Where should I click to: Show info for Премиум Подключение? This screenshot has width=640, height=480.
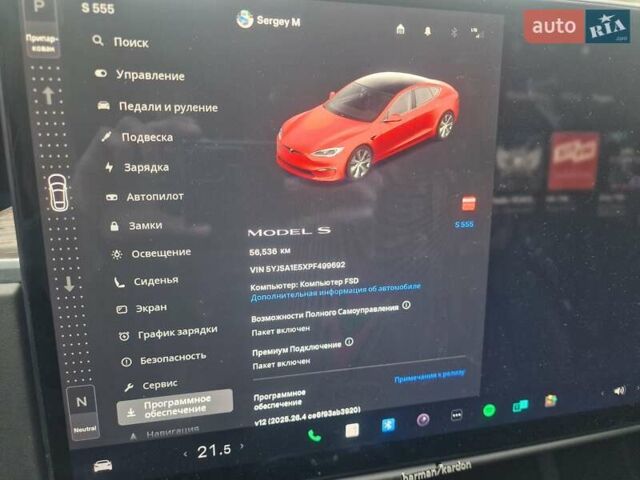tap(349, 342)
